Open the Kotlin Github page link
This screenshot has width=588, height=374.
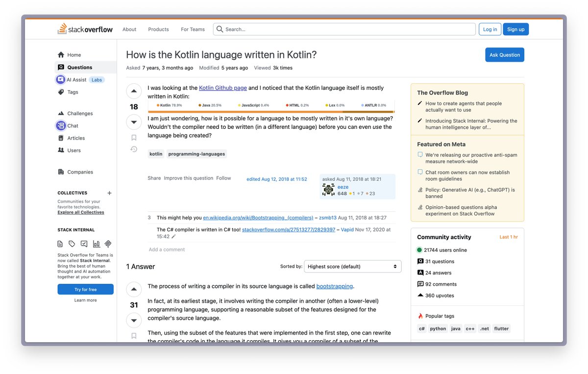pyautogui.click(x=223, y=88)
